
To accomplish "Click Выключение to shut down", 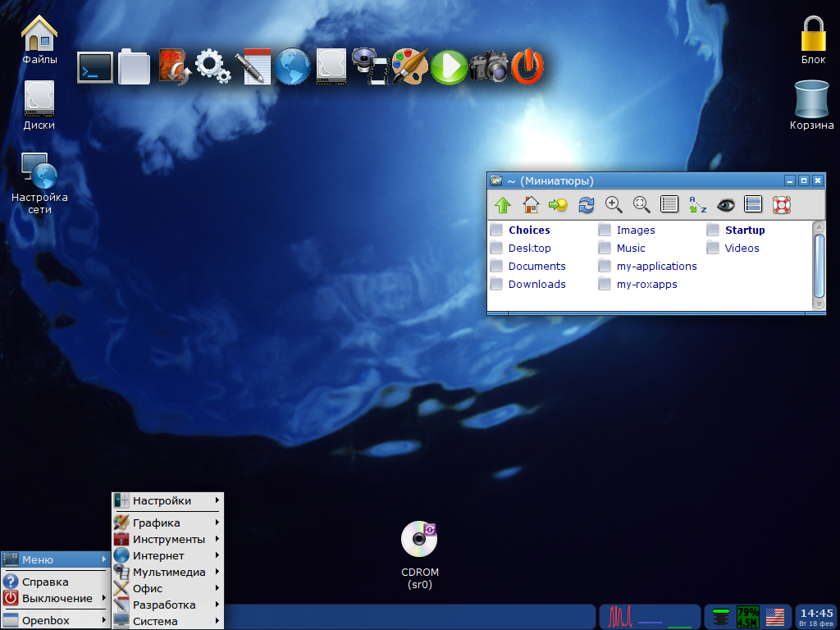I will pyautogui.click(x=55, y=598).
